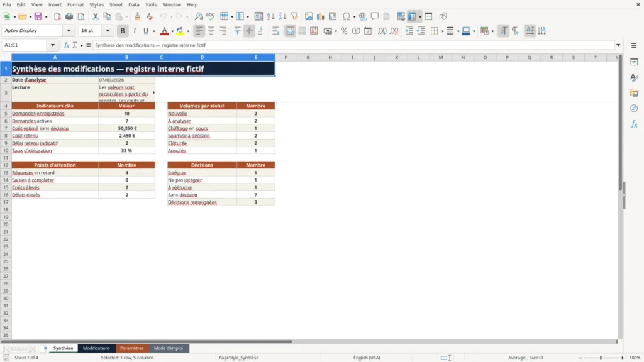This screenshot has width=644, height=362.
Task: Open the Insert Chart tool
Action: tap(320, 16)
